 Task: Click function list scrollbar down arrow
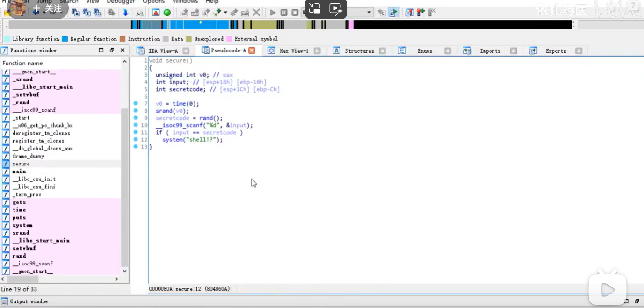[125, 271]
